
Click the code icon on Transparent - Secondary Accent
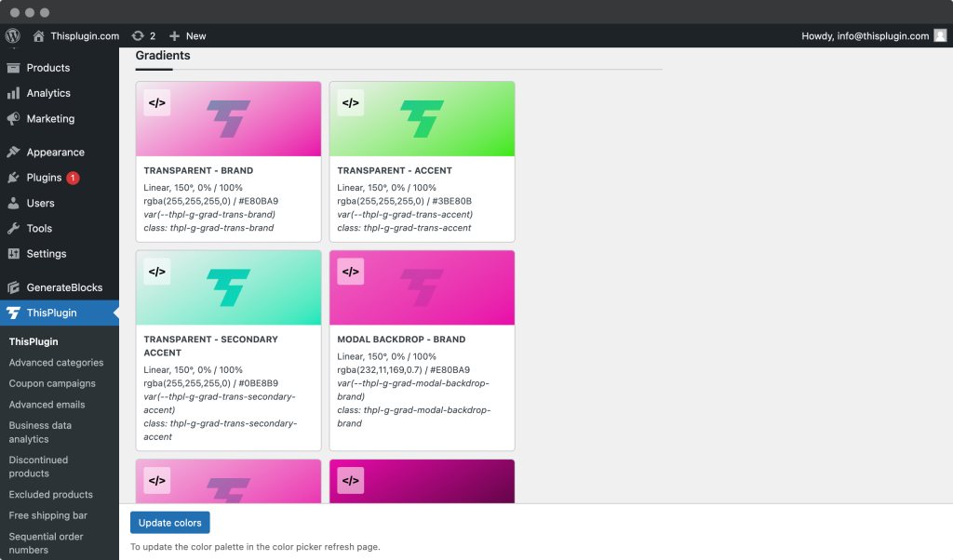tap(156, 272)
